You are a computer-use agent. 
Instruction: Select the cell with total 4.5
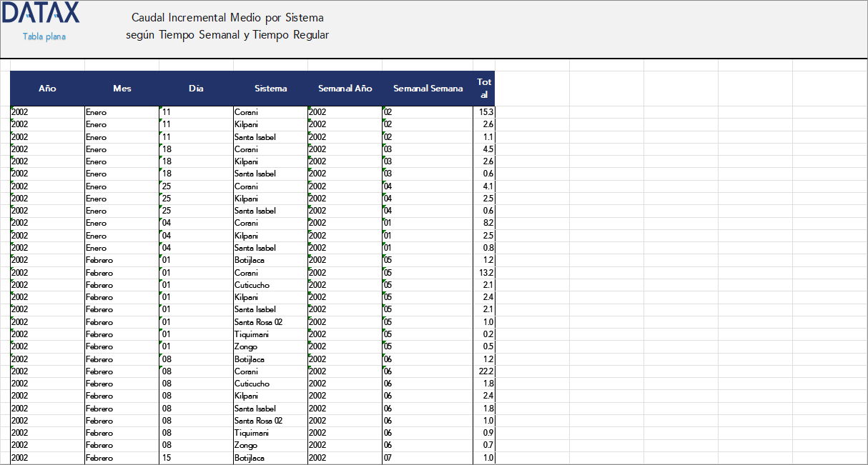[484, 149]
